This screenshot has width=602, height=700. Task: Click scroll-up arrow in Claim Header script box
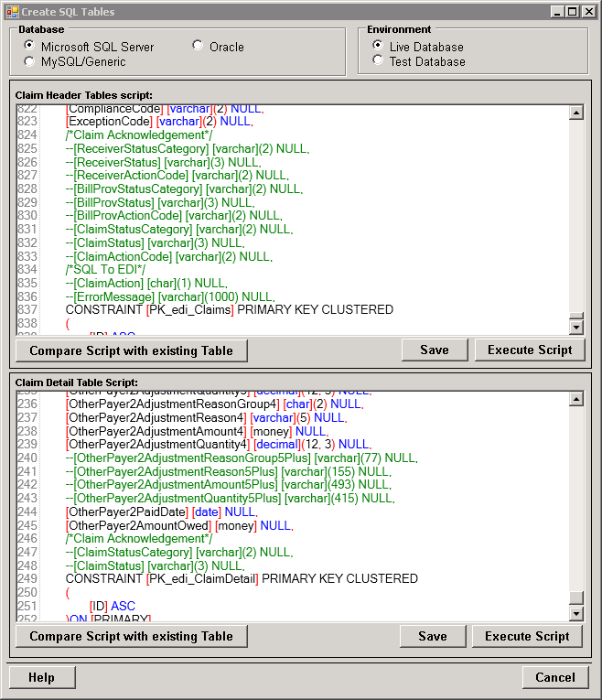point(576,113)
